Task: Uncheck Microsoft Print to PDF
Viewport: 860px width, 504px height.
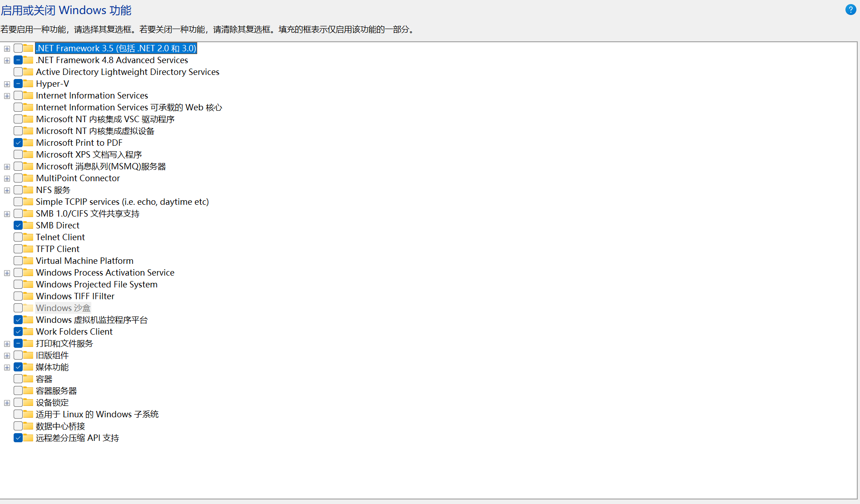Action: point(18,143)
